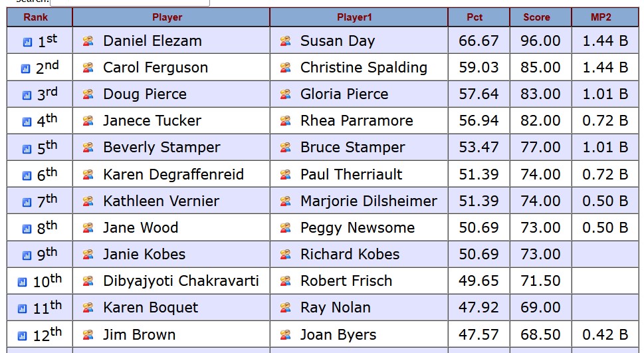This screenshot has width=644, height=353.
Task: Select Marjorie Dilsheimer's name
Action: coord(368,201)
